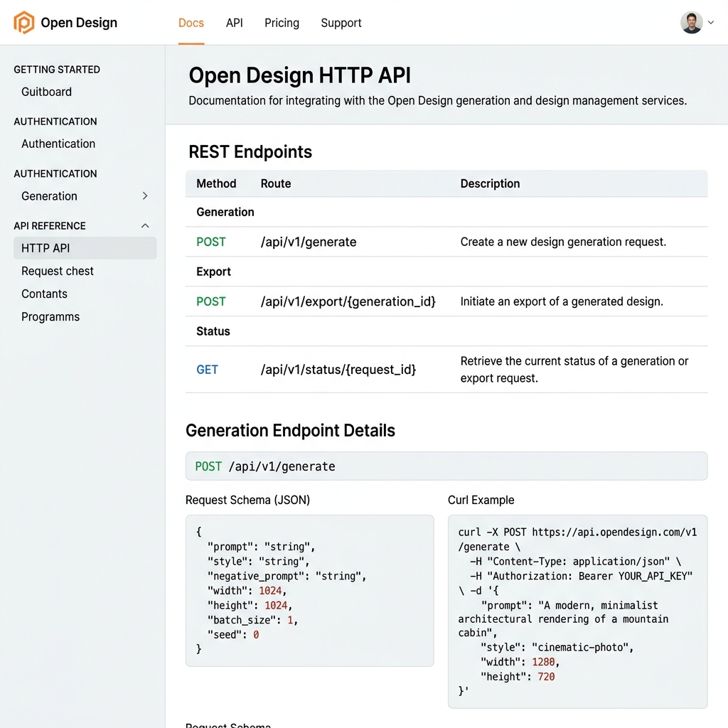Open the Request chest sidebar link
Viewport: 728px width, 728px height.
(58, 271)
